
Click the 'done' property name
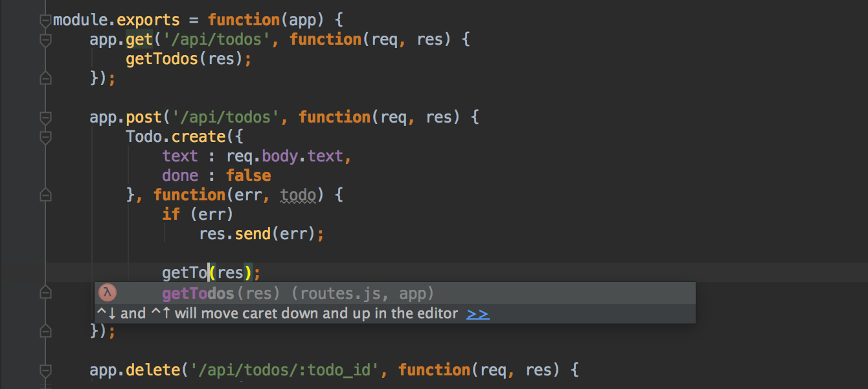(x=180, y=176)
